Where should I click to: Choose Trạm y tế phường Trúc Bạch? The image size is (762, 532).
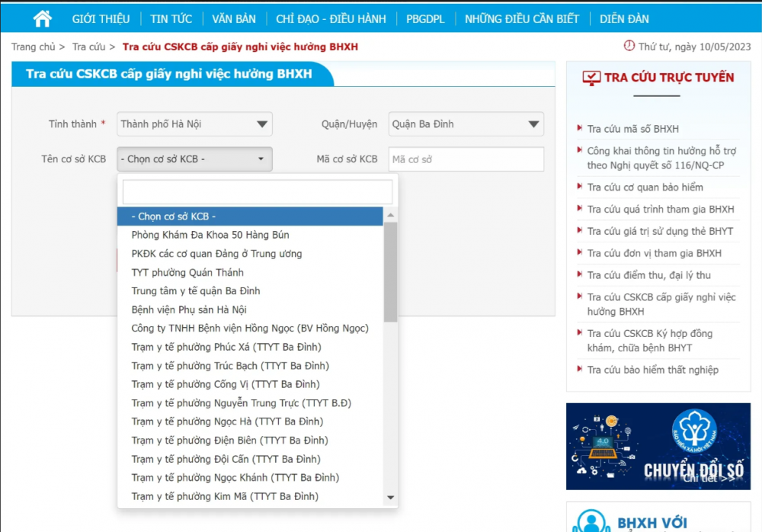[250, 366]
